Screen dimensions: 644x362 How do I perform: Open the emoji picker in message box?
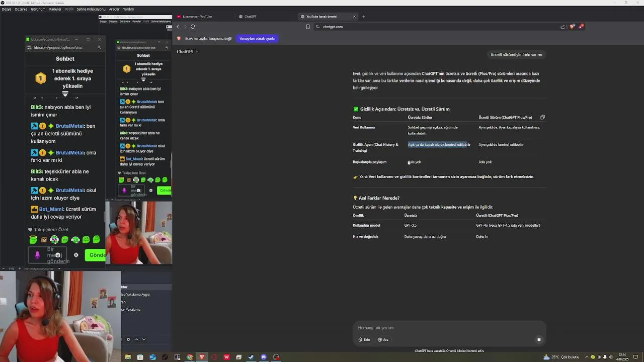click(57, 255)
